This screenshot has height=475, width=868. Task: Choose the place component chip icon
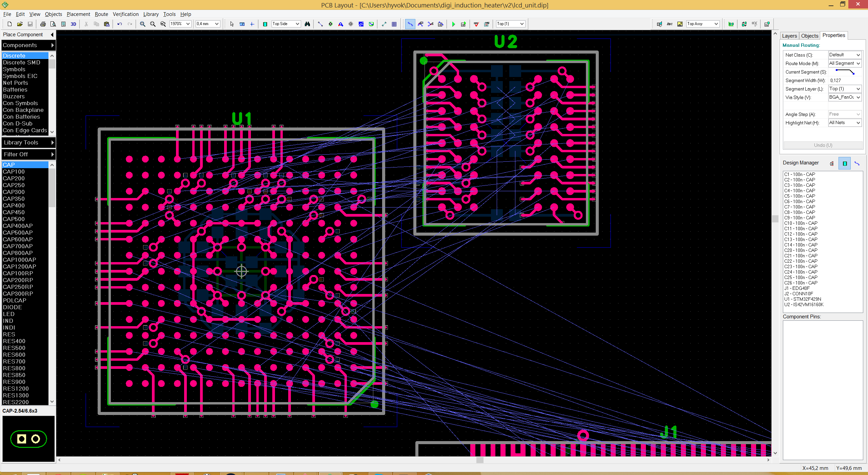[x=265, y=24]
